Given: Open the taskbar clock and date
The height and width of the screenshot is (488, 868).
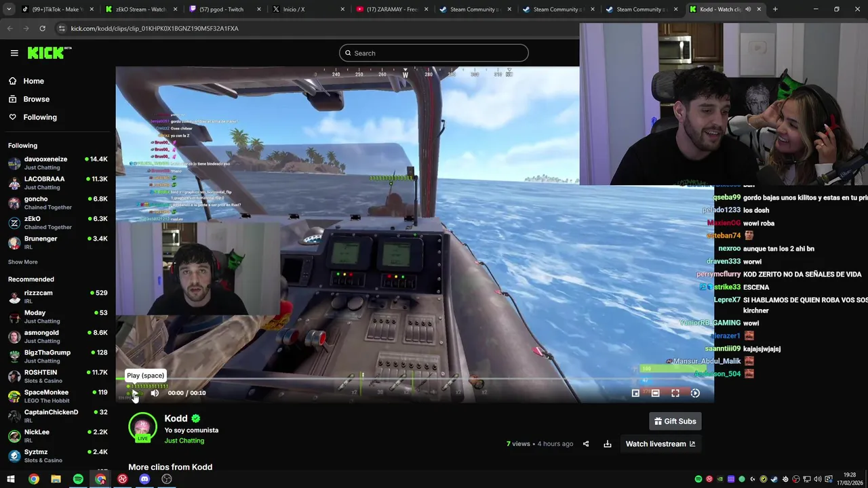Looking at the screenshot, I should 849,479.
